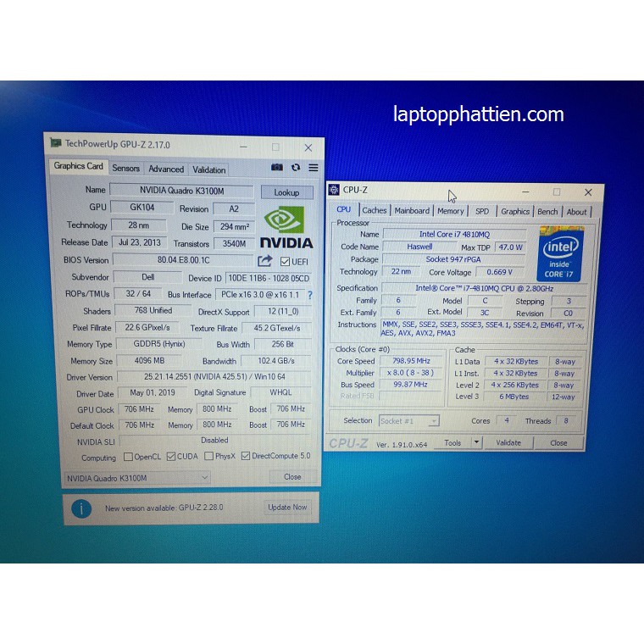Click the Level 3 cache value 6 MBytes
The width and height of the screenshot is (644, 644).
click(x=514, y=397)
